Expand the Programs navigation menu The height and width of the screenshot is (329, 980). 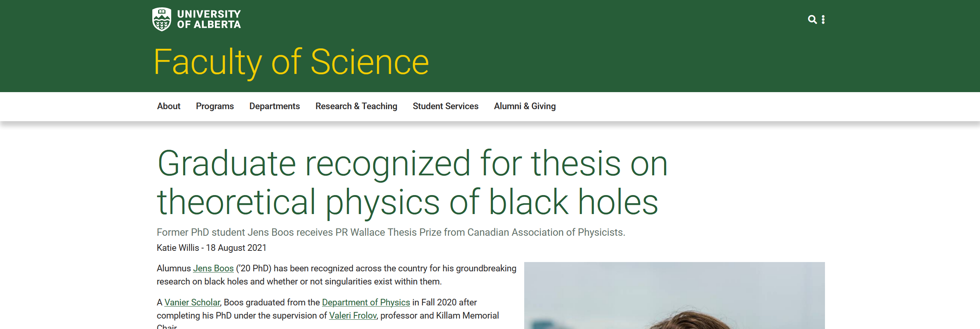click(x=215, y=106)
